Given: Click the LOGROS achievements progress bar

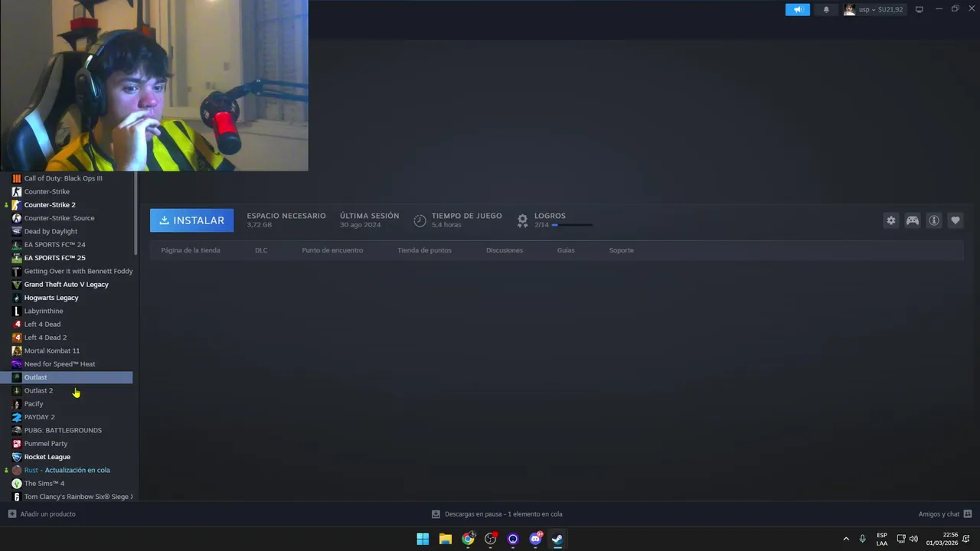Looking at the screenshot, I should pyautogui.click(x=572, y=225).
